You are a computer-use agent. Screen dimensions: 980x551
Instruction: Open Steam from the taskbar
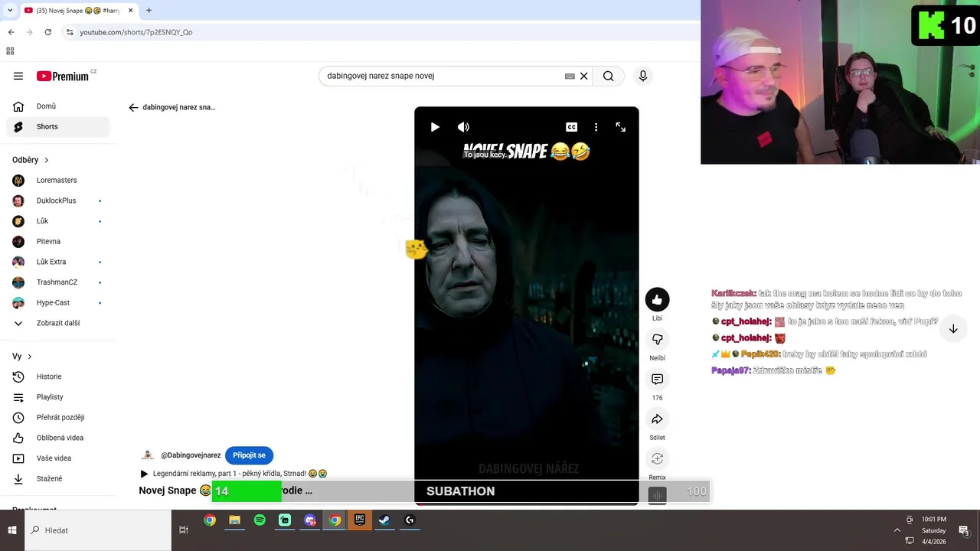pos(384,520)
